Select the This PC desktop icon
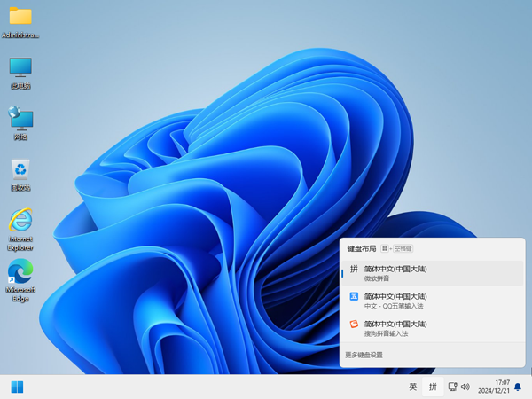 pyautogui.click(x=20, y=73)
